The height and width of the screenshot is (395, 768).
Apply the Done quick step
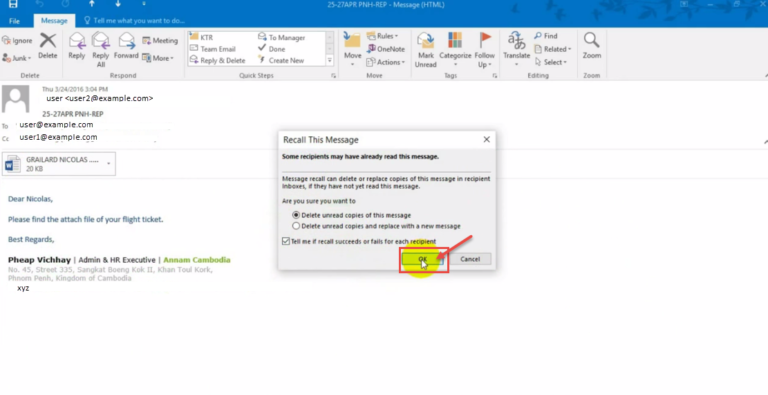click(272, 49)
